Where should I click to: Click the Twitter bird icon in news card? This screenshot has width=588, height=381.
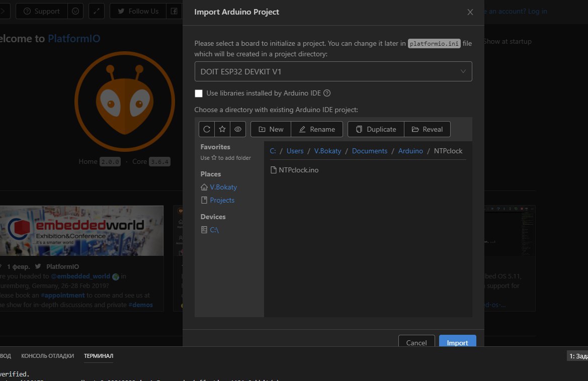tap(38, 266)
